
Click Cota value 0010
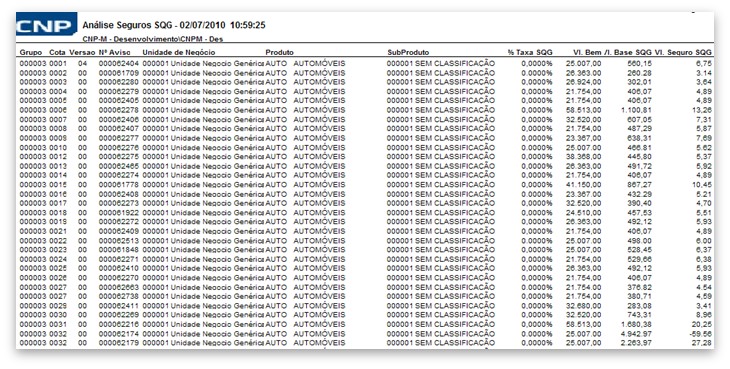click(58, 147)
